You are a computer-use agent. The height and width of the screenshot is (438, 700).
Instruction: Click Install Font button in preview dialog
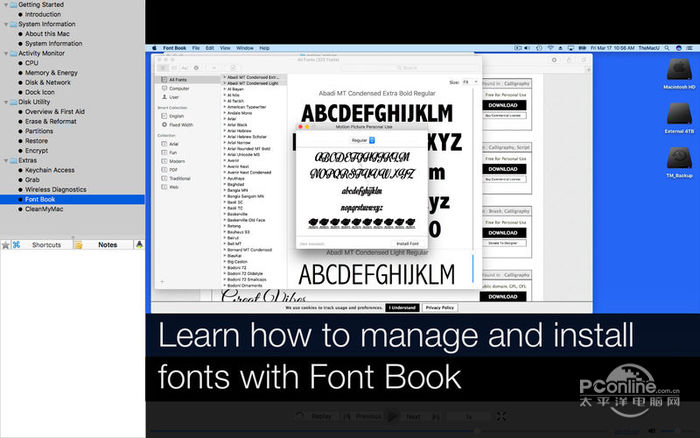point(408,244)
